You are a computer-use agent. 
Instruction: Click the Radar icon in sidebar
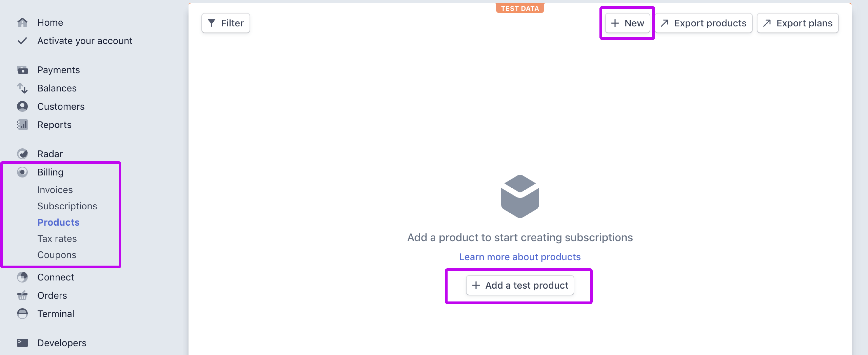pos(22,154)
